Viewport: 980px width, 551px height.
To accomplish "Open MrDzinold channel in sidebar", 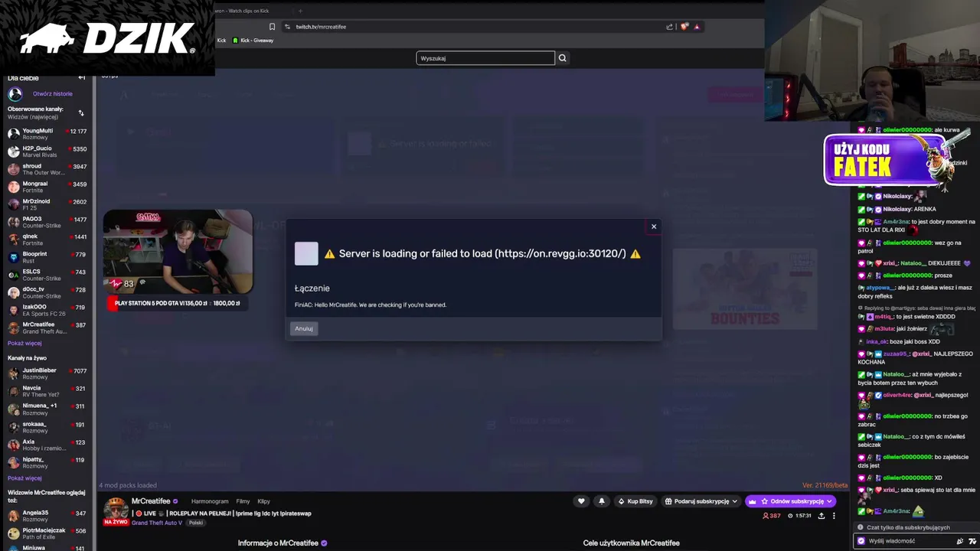I will (47, 204).
